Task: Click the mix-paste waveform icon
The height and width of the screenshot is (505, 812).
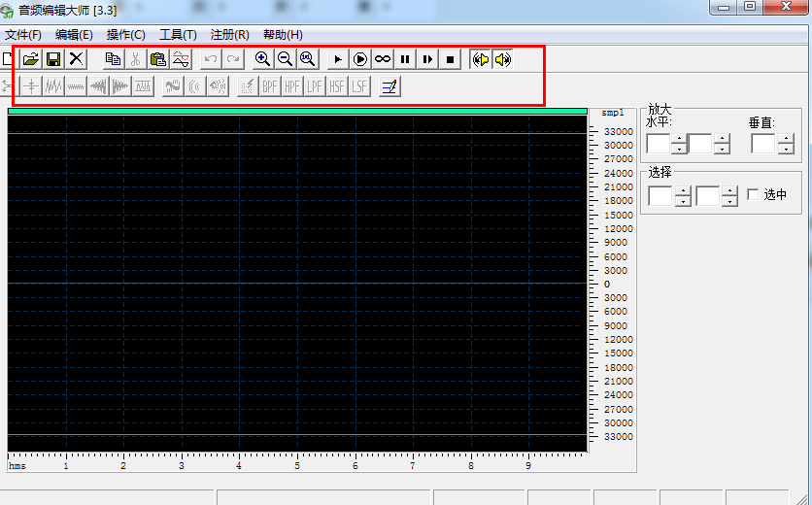Action: tap(181, 59)
